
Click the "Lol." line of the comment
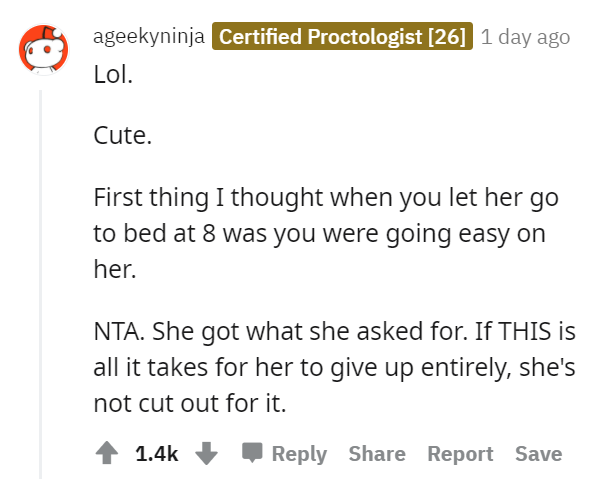point(113,75)
